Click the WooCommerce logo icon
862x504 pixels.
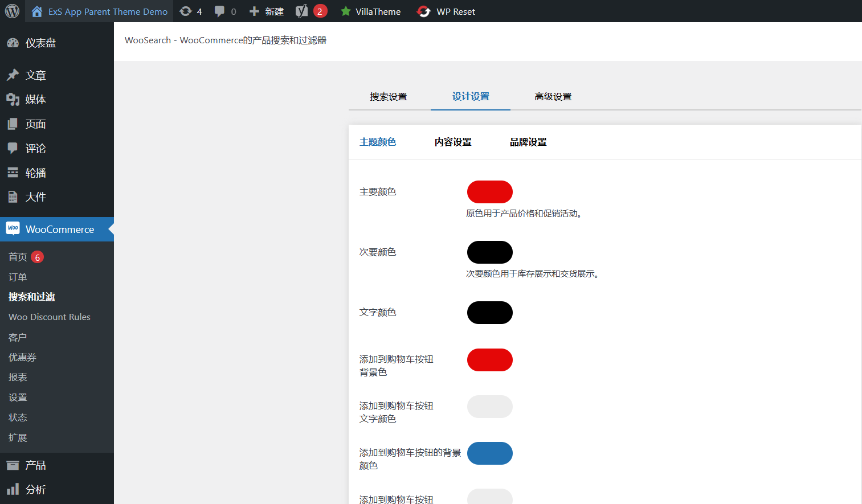click(x=13, y=228)
